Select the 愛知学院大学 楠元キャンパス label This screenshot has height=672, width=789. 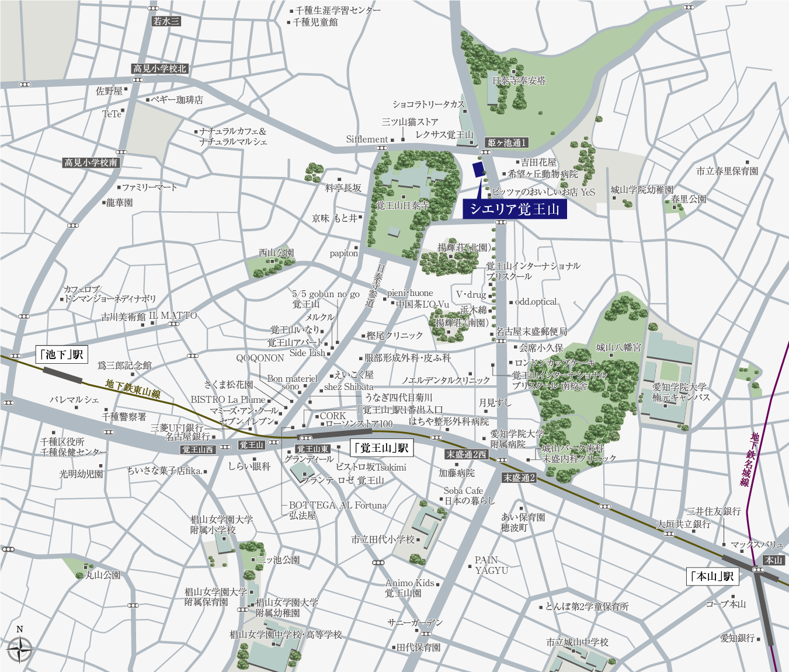coord(681,392)
